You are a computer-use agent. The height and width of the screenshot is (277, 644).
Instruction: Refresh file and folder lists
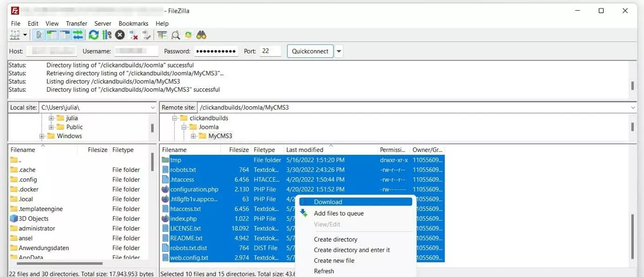point(94,35)
